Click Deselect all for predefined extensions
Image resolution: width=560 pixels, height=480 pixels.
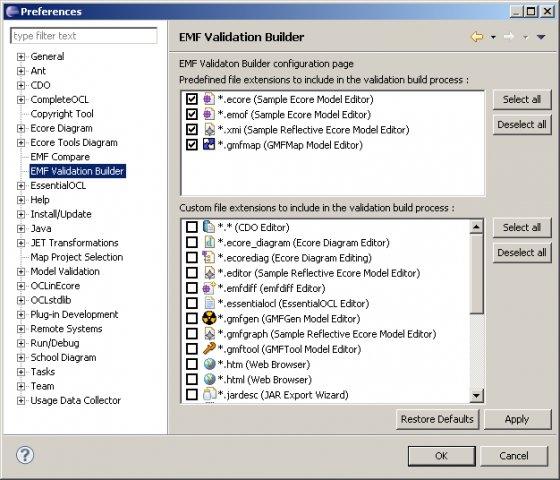point(522,124)
